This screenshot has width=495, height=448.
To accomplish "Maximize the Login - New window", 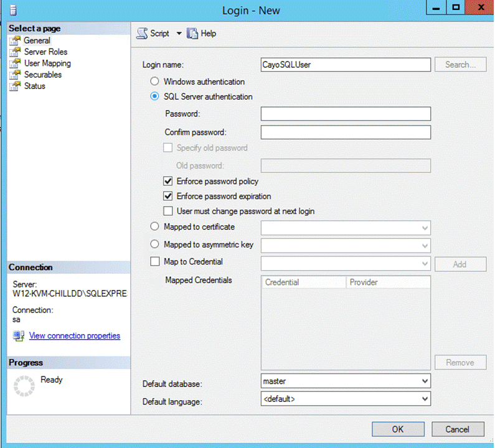I will point(456,7).
